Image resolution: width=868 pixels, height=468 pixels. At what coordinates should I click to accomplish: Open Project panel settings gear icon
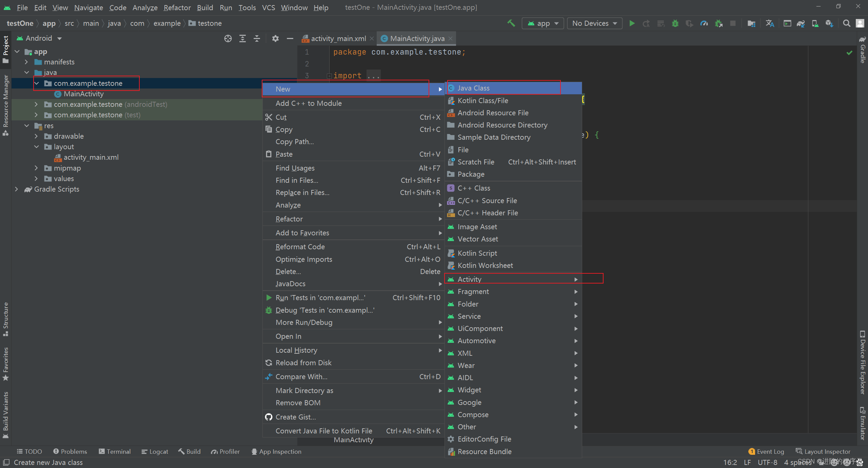[275, 38]
